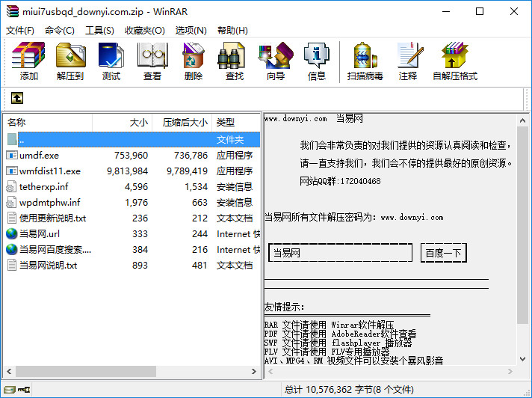Click the 使用更新说明.txt document icon

tap(11, 218)
